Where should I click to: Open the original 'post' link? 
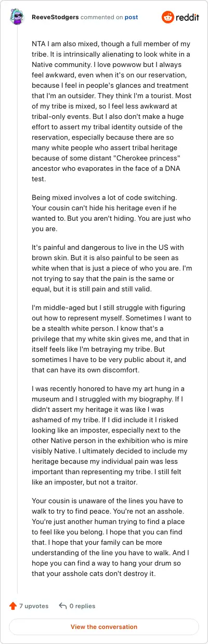click(132, 17)
